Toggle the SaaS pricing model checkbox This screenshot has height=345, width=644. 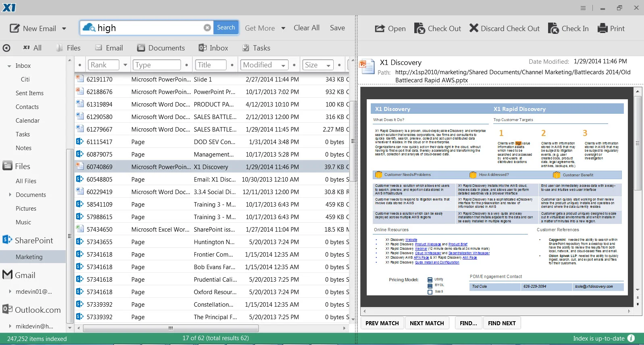[x=430, y=292]
